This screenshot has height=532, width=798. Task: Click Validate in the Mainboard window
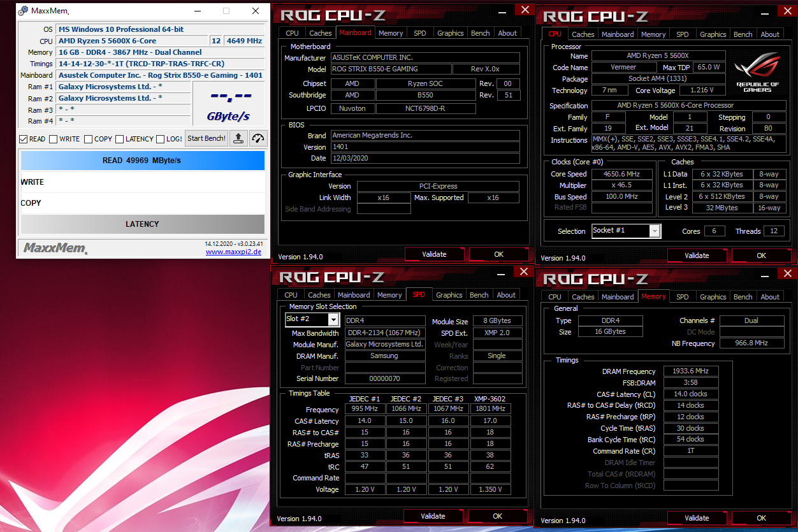coord(434,254)
